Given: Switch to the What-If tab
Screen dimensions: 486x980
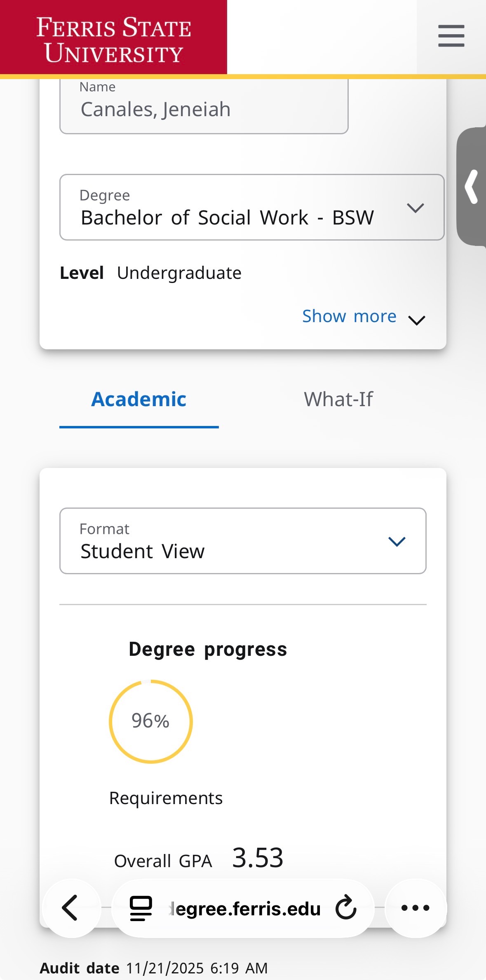Looking at the screenshot, I should pyautogui.click(x=338, y=399).
